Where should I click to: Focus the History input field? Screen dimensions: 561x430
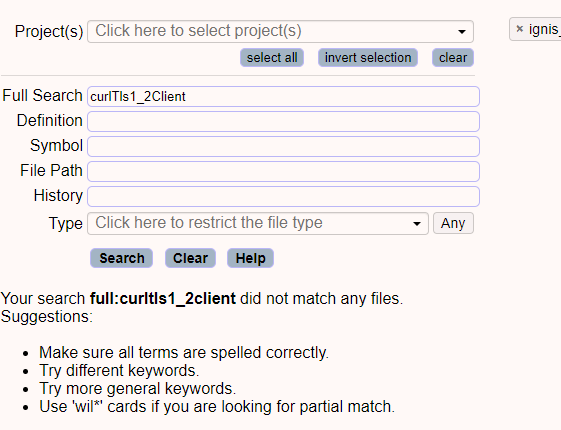coord(283,197)
